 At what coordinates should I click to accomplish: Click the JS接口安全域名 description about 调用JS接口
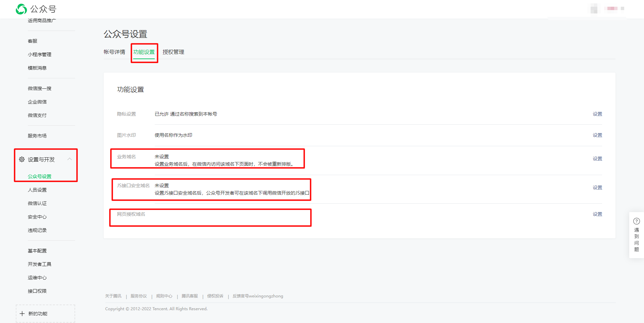point(232,193)
